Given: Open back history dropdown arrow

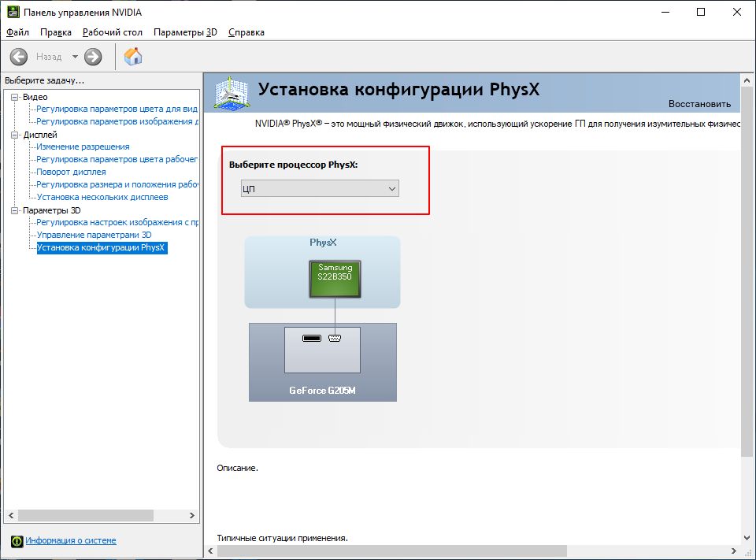Looking at the screenshot, I should coord(76,57).
